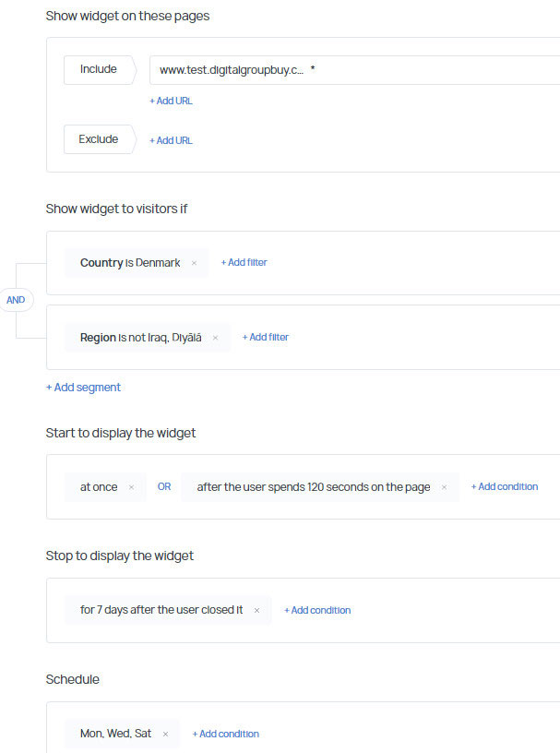Remove the 120 seconds on page condition

[444, 487]
